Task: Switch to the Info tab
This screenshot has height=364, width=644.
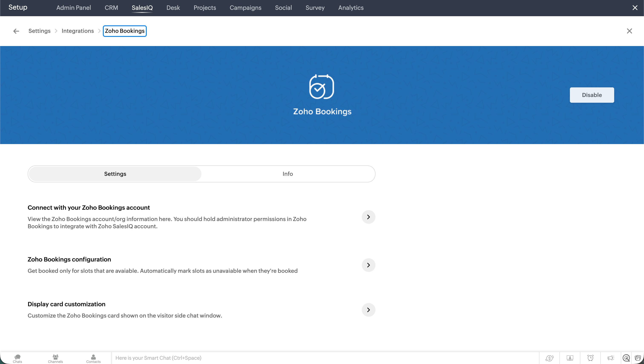Action: click(288, 174)
